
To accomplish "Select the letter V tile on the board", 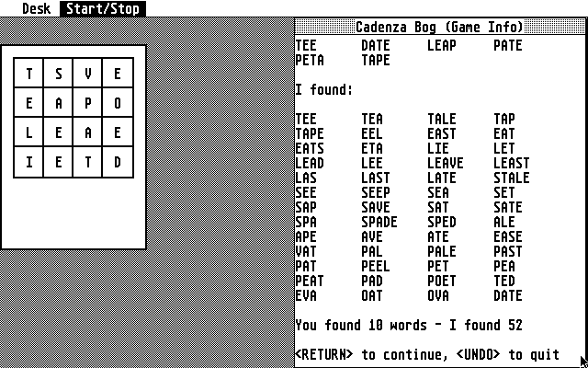I will (x=88, y=75).
